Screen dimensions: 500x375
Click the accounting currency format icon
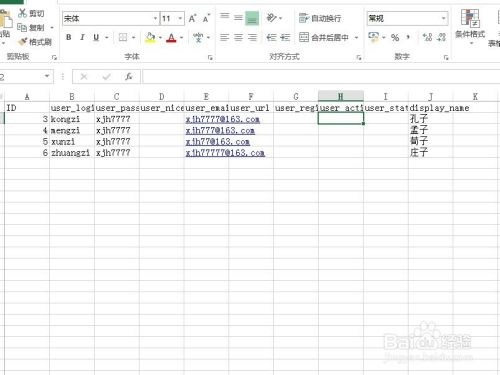click(374, 37)
